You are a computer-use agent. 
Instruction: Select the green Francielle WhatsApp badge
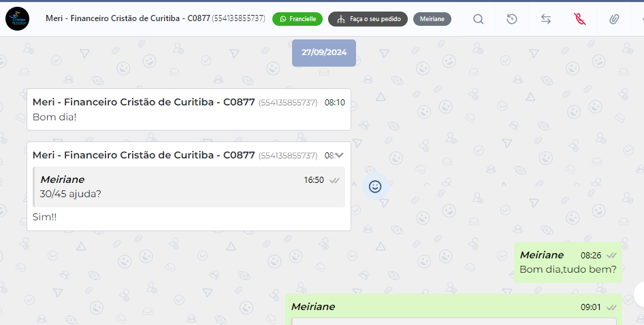point(297,19)
